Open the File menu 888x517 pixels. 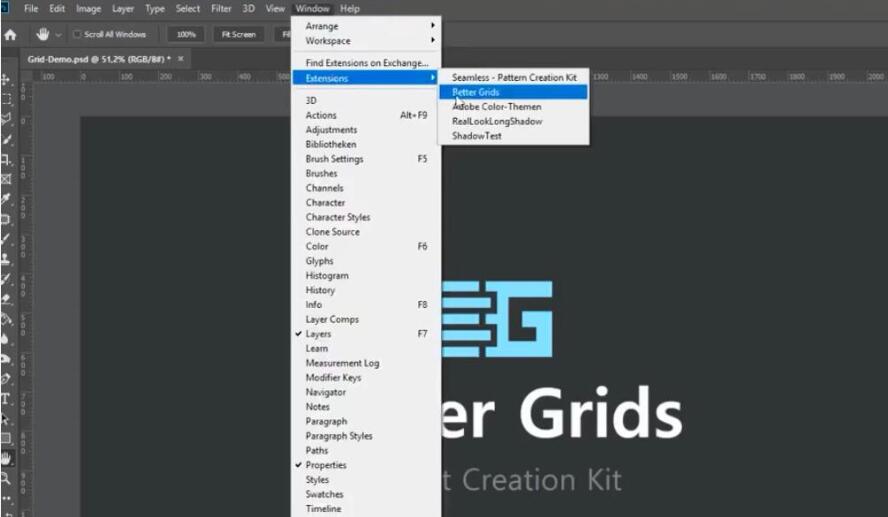tap(31, 8)
